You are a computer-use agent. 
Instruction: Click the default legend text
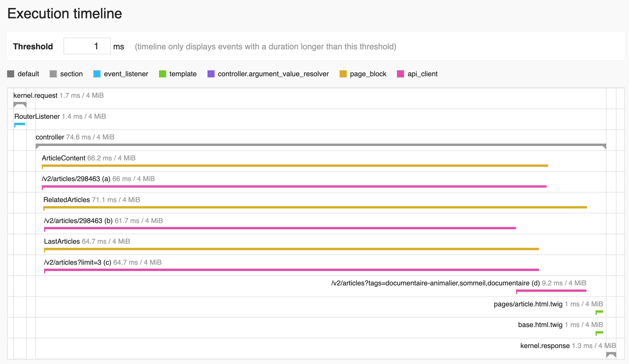(28, 74)
